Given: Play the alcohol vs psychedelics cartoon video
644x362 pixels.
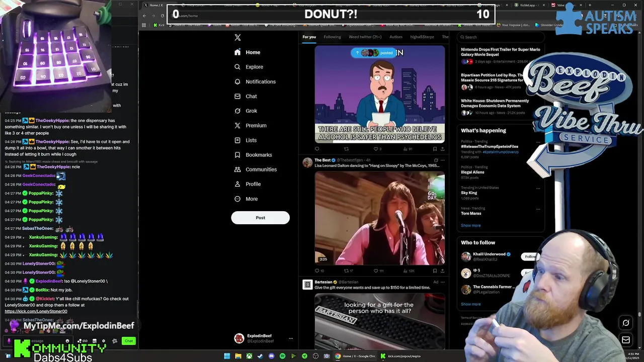Looking at the screenshot, I should (380, 94).
